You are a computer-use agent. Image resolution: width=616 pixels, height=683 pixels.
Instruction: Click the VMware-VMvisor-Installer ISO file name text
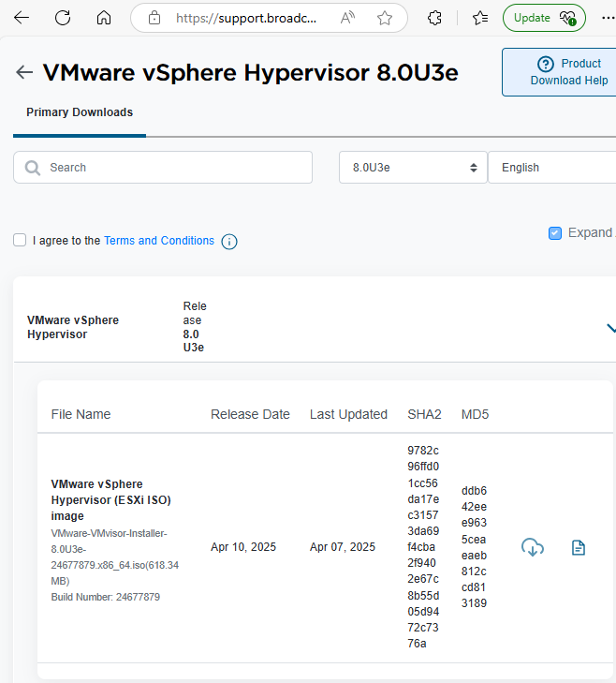(x=115, y=557)
